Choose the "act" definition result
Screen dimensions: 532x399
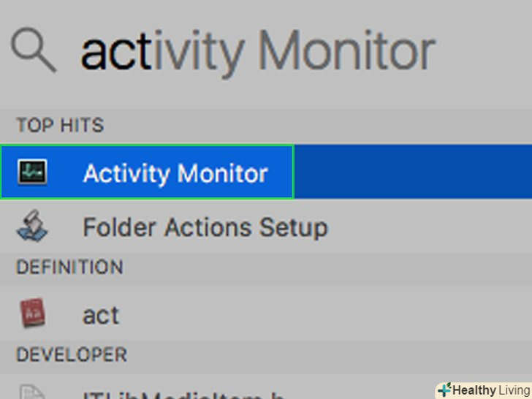[101, 315]
